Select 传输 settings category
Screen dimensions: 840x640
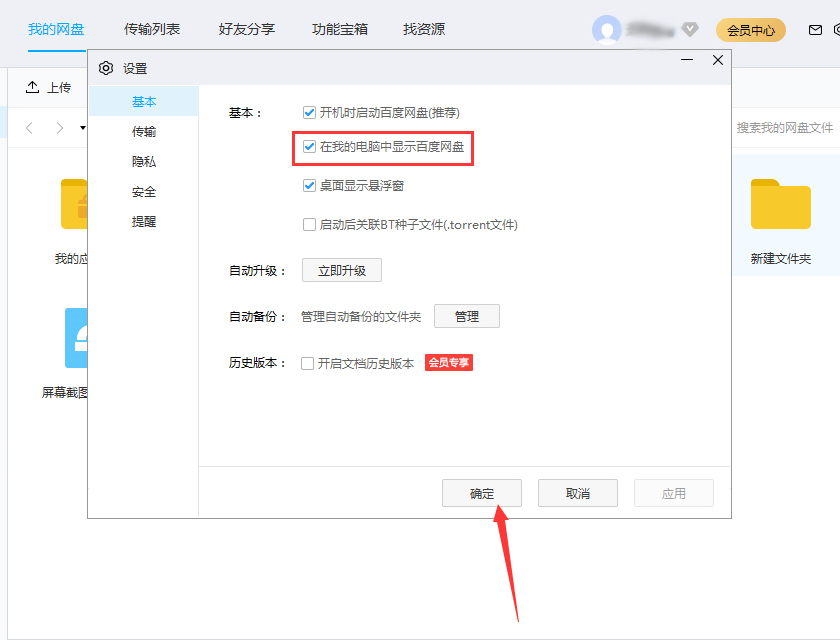(144, 131)
